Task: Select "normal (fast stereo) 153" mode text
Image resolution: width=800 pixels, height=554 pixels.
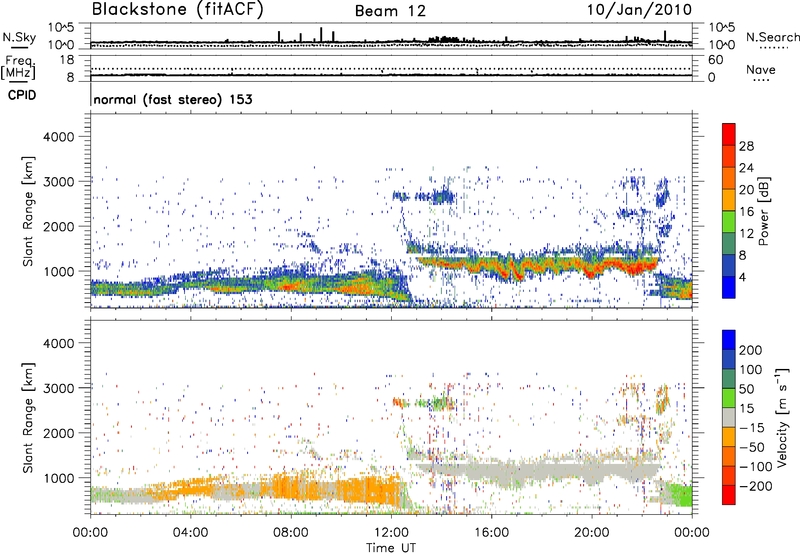Action: tap(173, 99)
